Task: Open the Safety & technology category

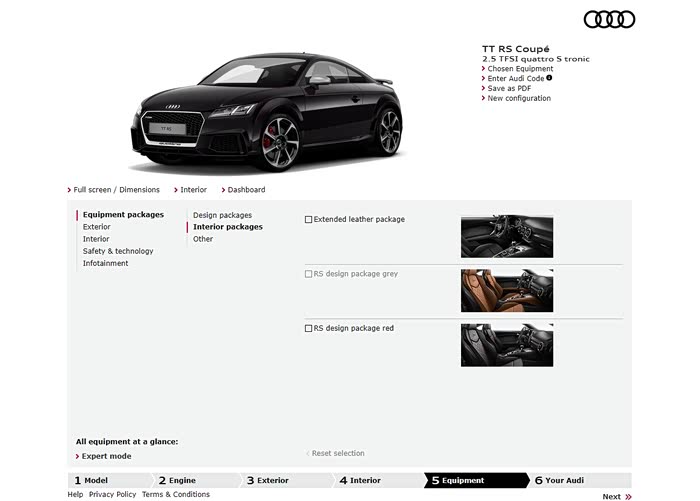Action: pyautogui.click(x=118, y=251)
